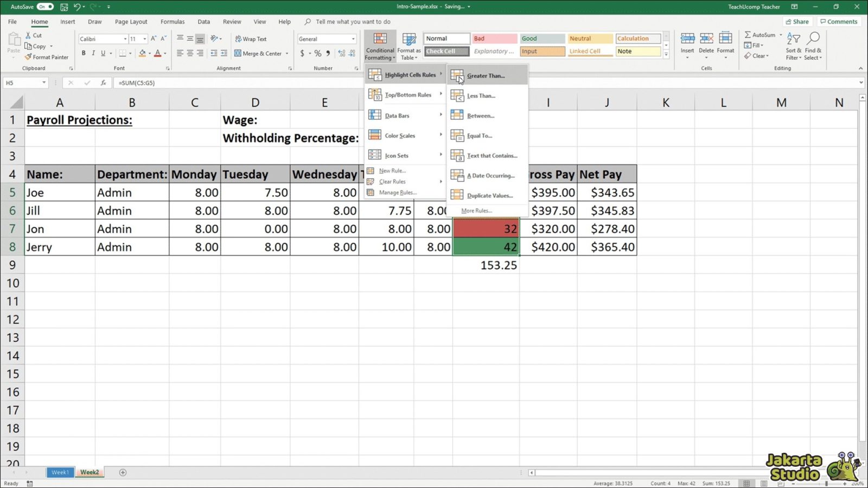
Task: Open the General number format dropdown
Action: pos(352,38)
